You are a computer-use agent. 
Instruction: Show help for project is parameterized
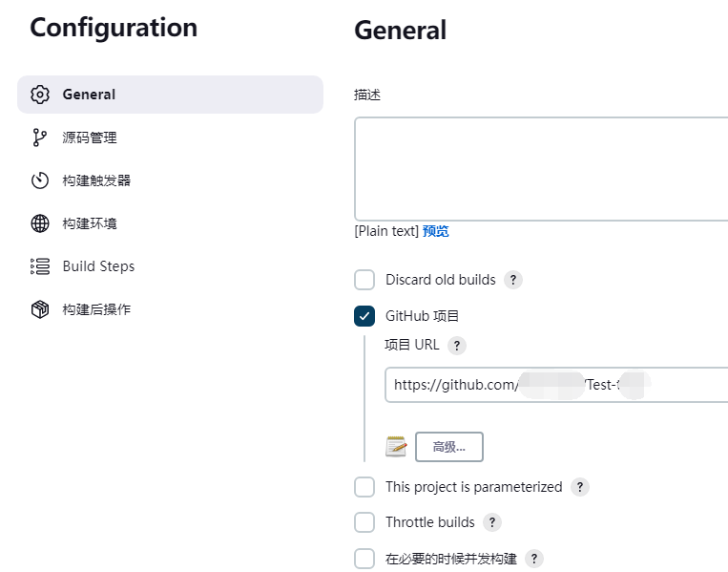click(x=580, y=487)
